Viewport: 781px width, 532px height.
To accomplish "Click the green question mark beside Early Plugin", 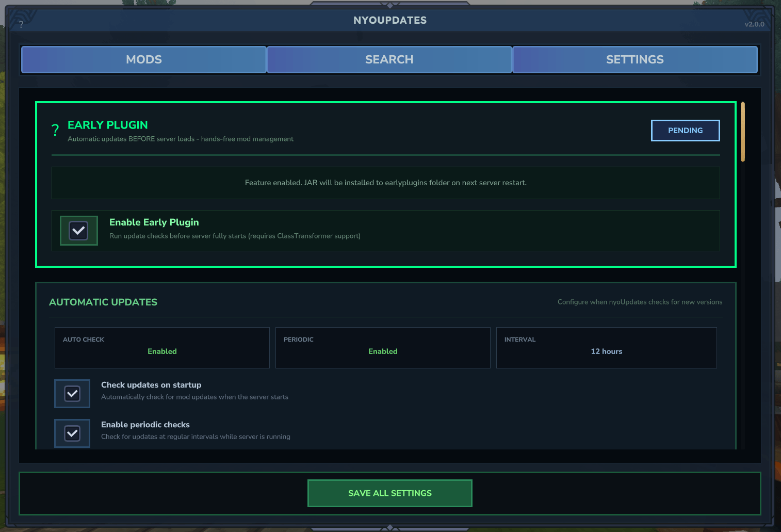I will coord(55,130).
